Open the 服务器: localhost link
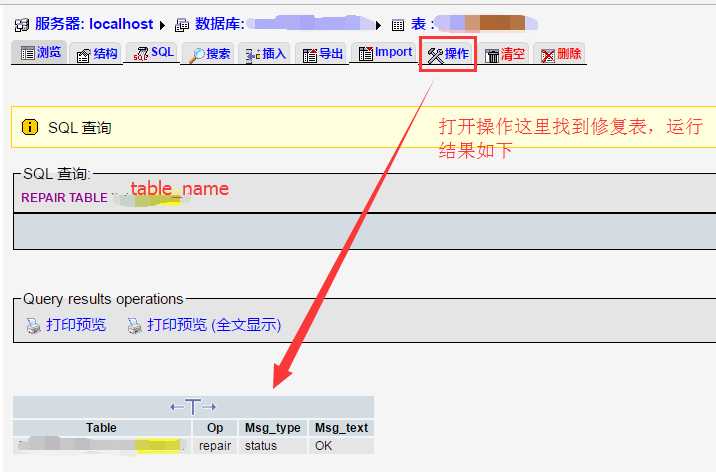 tap(94, 24)
